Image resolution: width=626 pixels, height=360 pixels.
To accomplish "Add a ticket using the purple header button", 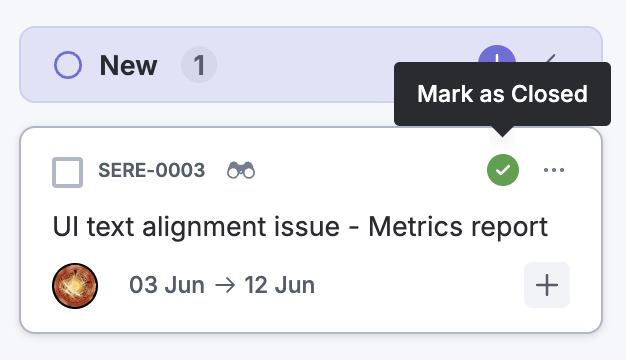I will 497,54.
